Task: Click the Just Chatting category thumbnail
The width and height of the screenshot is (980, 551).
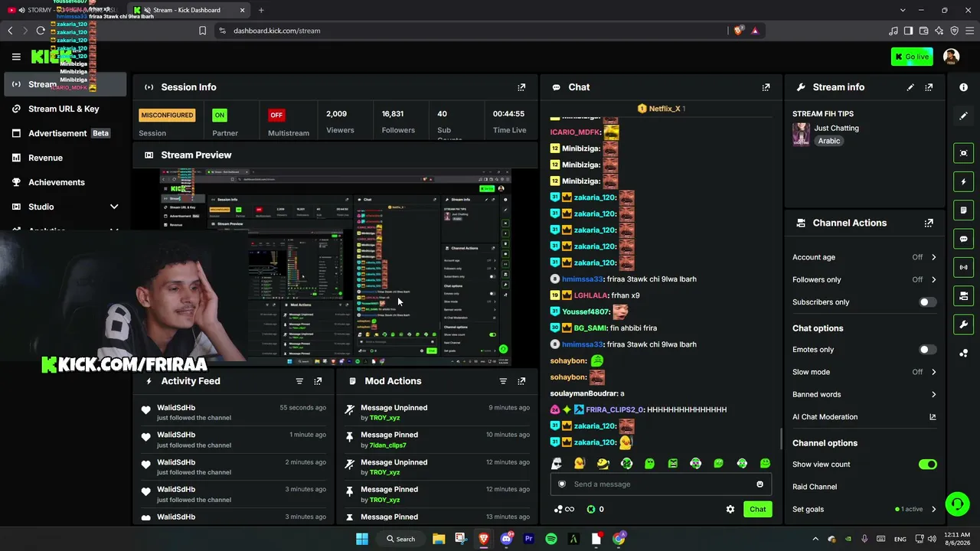Action: coord(801,134)
